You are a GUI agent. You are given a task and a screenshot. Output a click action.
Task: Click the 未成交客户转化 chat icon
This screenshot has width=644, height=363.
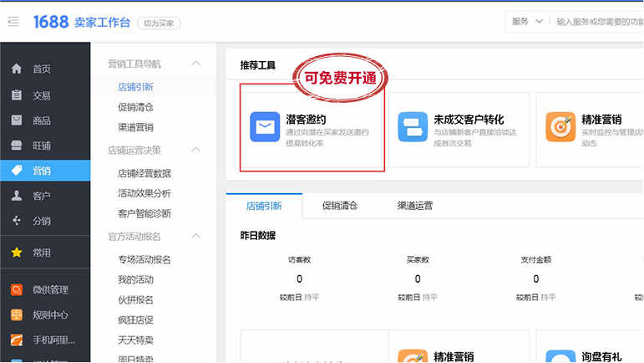pos(413,126)
